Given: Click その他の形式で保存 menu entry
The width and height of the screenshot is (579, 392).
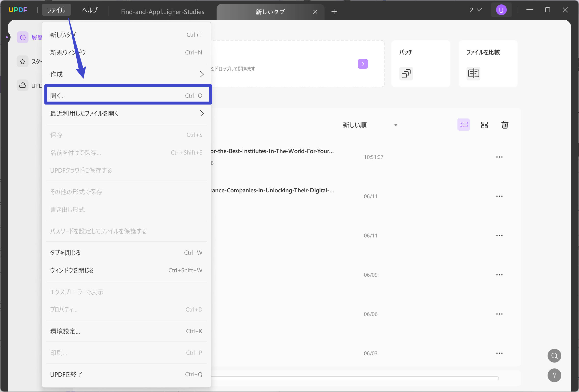Looking at the screenshot, I should [x=127, y=192].
